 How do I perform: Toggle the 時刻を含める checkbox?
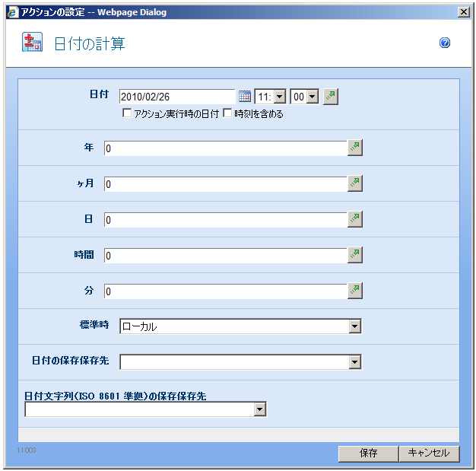[x=227, y=114]
